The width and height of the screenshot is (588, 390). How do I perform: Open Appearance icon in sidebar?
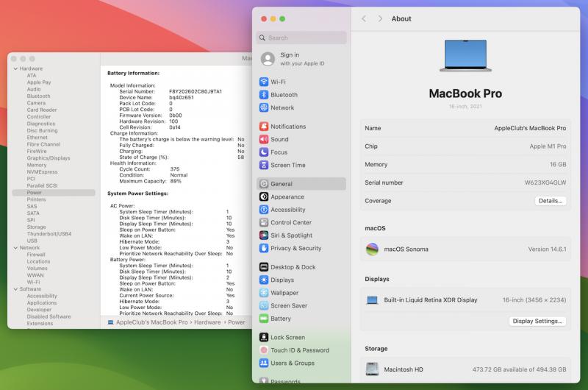coord(264,196)
